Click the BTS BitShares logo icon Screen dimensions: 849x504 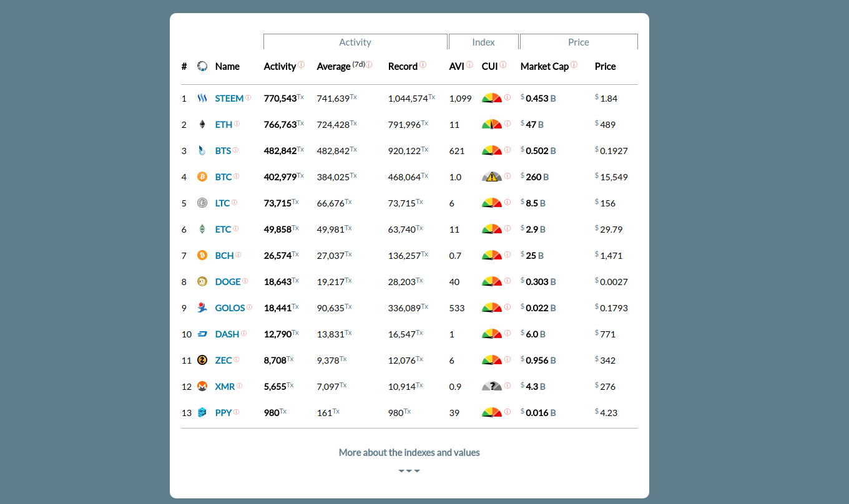202,150
